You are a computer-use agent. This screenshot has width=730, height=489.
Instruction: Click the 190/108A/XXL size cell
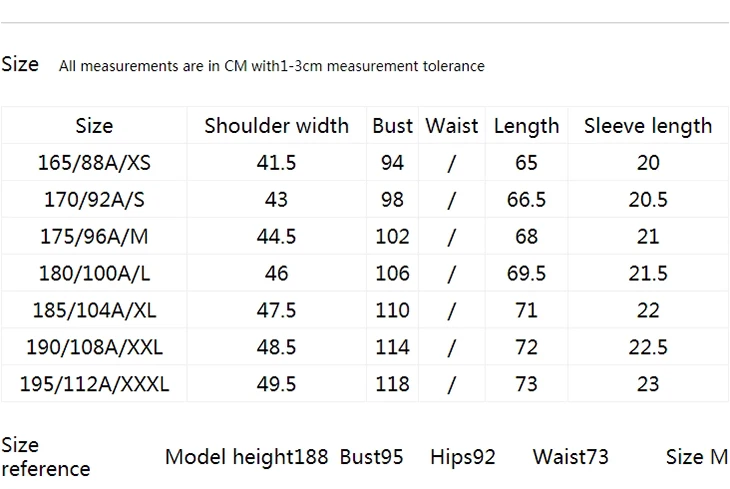[95, 347]
